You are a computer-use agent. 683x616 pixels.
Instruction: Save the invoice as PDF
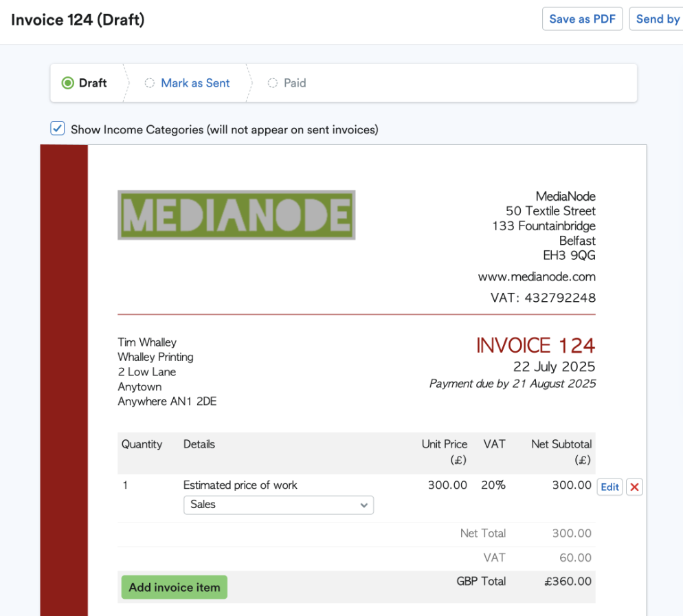coord(582,19)
